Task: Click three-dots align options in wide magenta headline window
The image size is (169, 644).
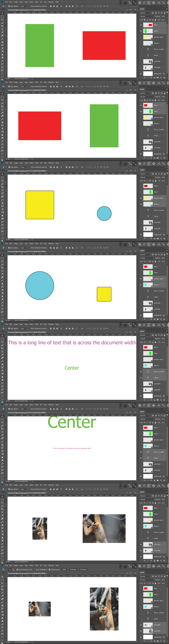Action: 82,329
